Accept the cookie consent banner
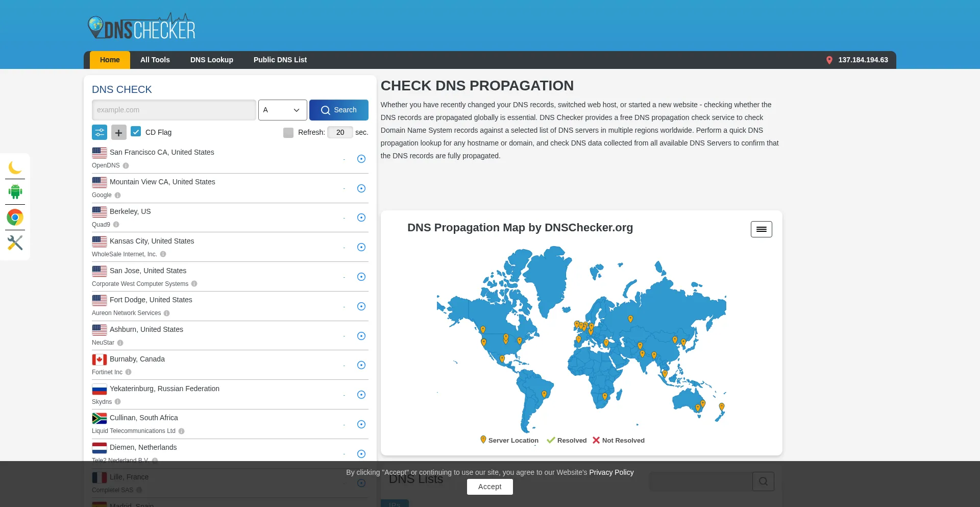This screenshot has width=980, height=507. tap(489, 487)
